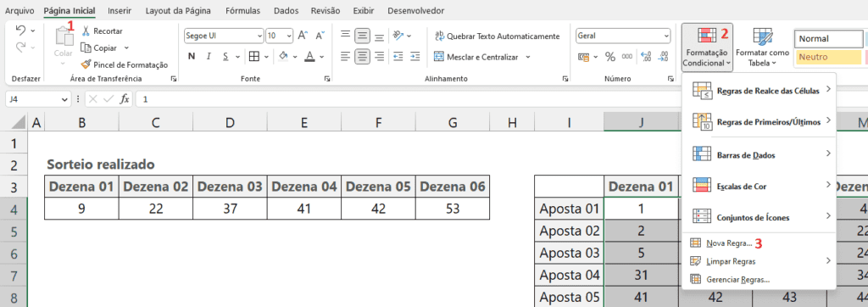
Task: Align text right
Action: 379,56
